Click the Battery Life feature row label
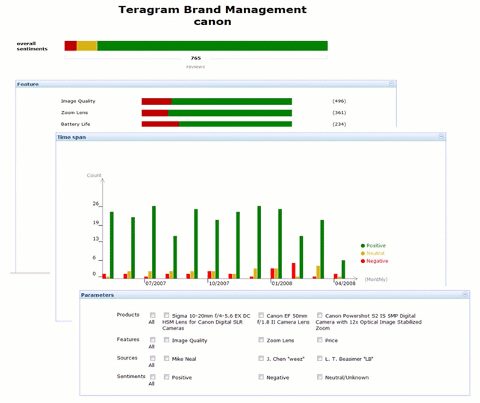Screen dimensions: 480x403 [x=76, y=124]
